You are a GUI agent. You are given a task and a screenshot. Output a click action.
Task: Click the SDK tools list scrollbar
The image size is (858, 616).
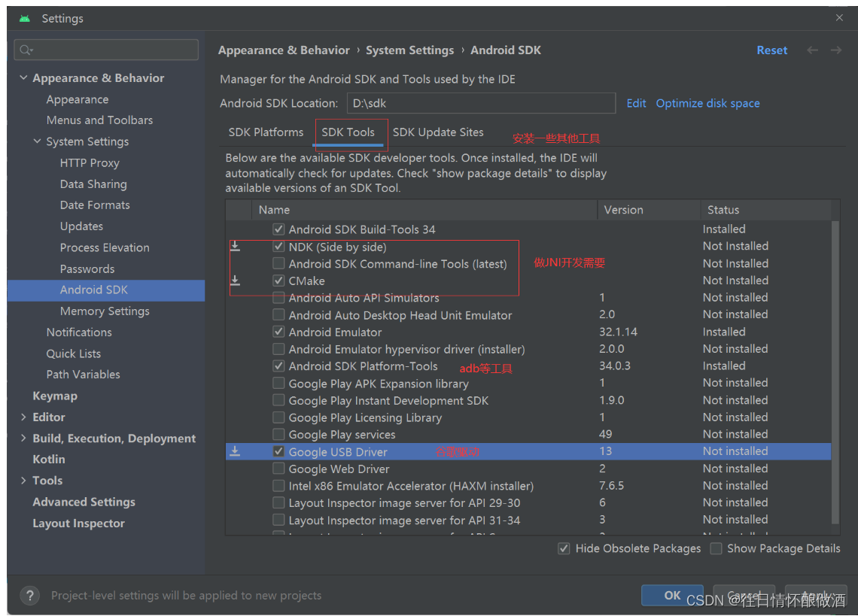[835, 372]
